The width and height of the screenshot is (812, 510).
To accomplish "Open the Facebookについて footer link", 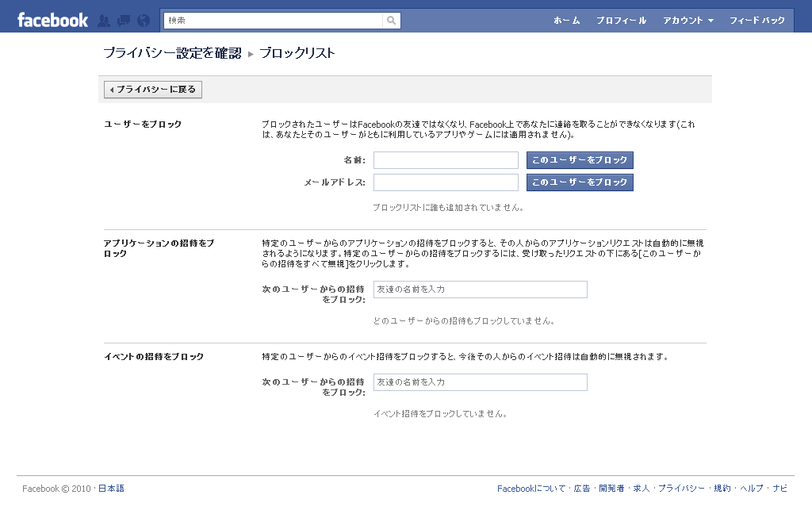I will [x=531, y=489].
